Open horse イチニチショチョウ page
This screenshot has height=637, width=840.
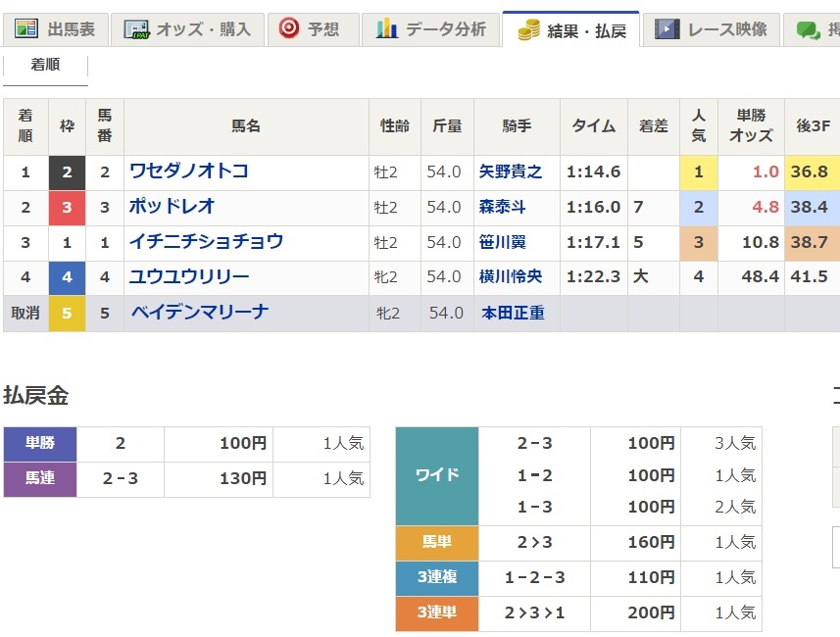pyautogui.click(x=206, y=242)
